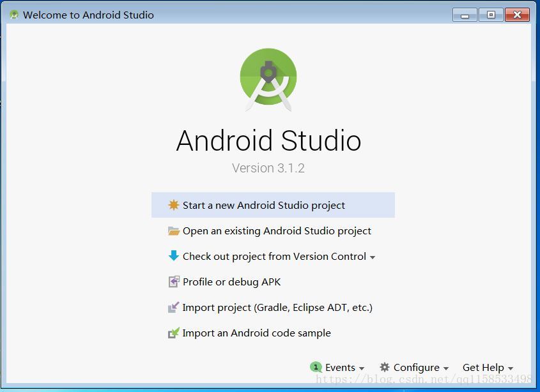Viewport: 540px width, 392px height.
Task: Select Profile or debug APK
Action: point(273,282)
